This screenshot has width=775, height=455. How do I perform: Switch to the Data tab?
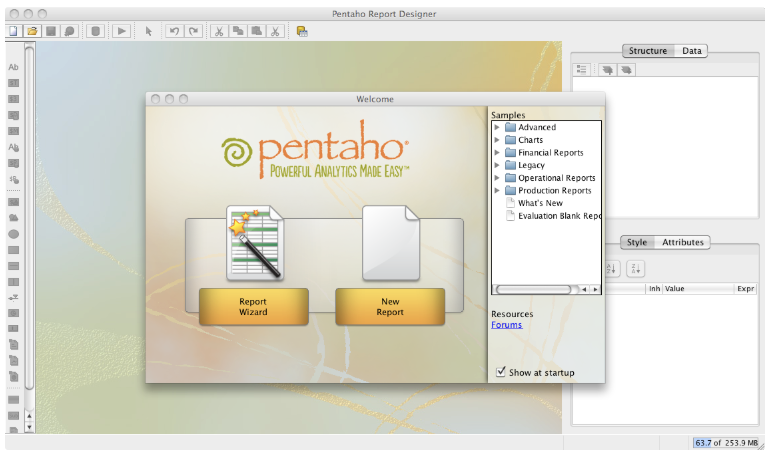click(x=692, y=51)
